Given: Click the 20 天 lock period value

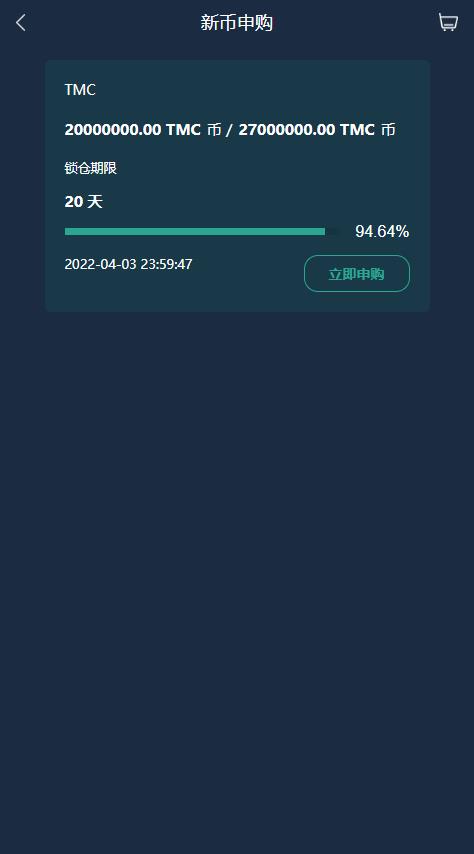Looking at the screenshot, I should pos(83,202).
